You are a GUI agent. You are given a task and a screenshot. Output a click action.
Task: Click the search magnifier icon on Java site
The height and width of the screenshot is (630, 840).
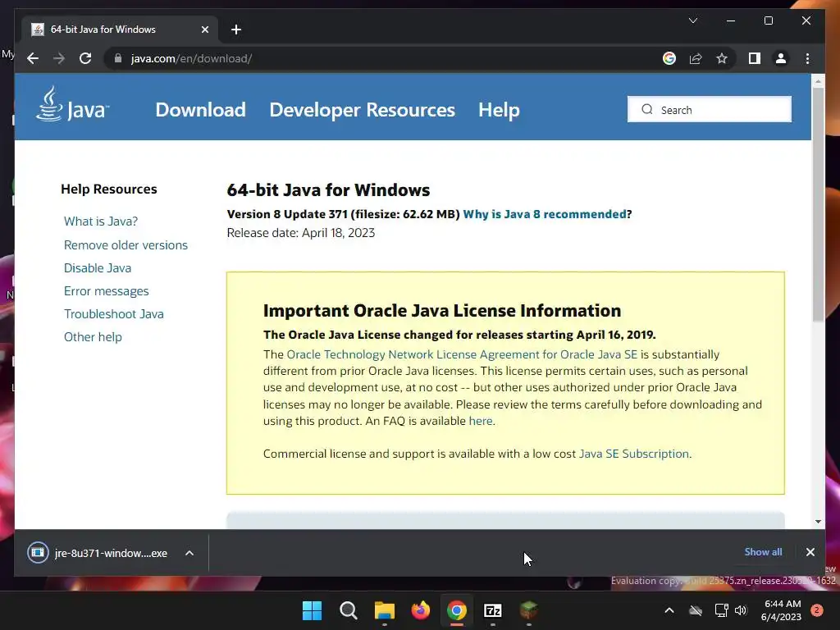(647, 109)
